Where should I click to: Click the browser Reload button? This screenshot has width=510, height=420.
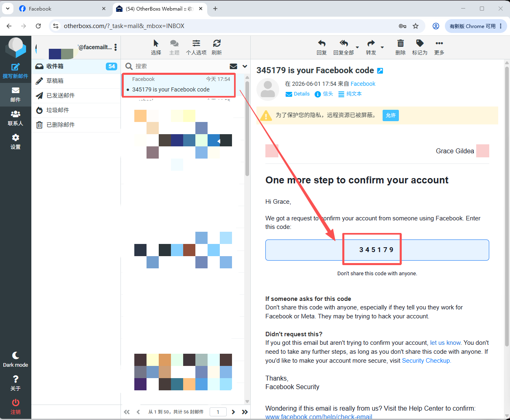pos(38,26)
